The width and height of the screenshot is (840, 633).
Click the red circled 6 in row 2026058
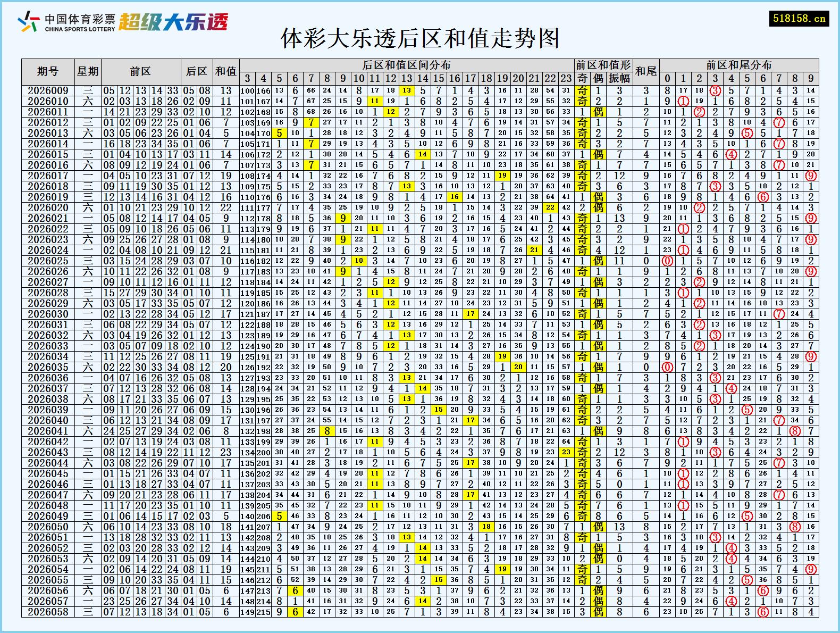click(x=763, y=612)
